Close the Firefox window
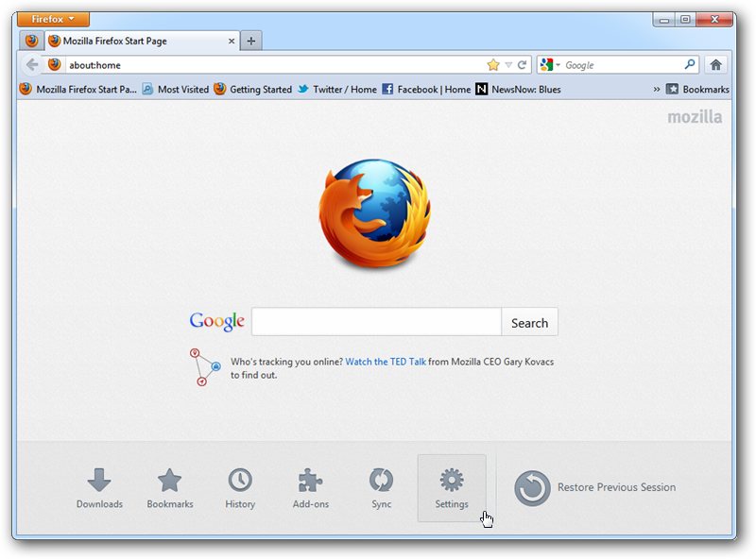The height and width of the screenshot is (559, 756). click(714, 19)
